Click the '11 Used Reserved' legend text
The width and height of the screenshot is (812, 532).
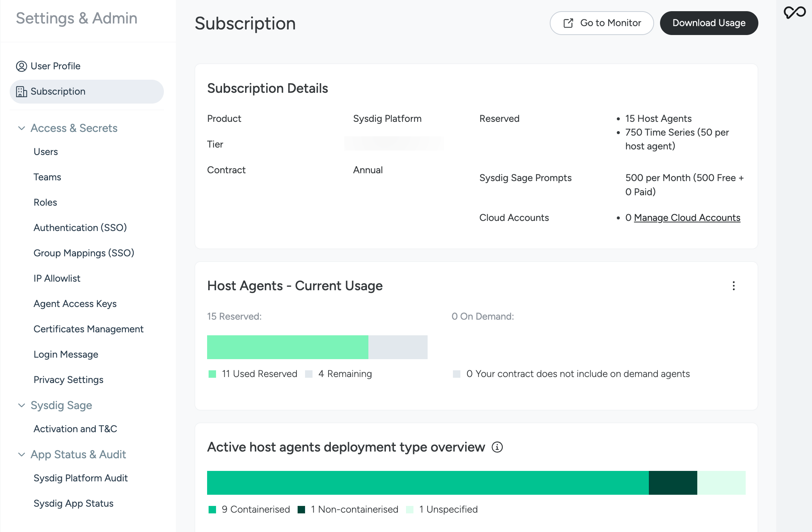260,374
